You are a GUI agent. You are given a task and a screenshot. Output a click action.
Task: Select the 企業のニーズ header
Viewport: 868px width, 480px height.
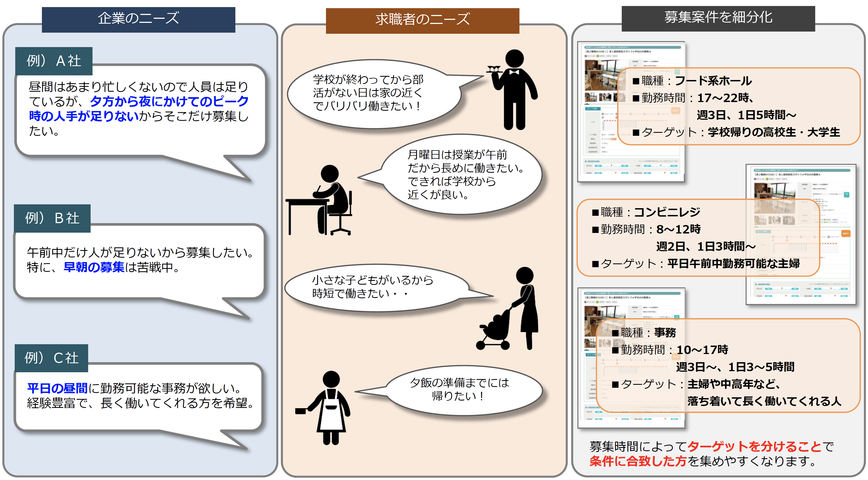(138, 19)
